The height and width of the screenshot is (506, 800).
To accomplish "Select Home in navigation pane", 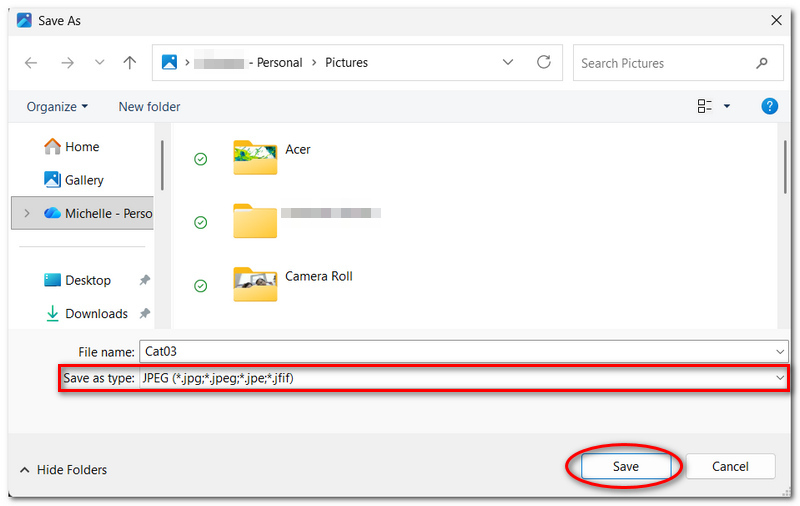I will pos(72,147).
